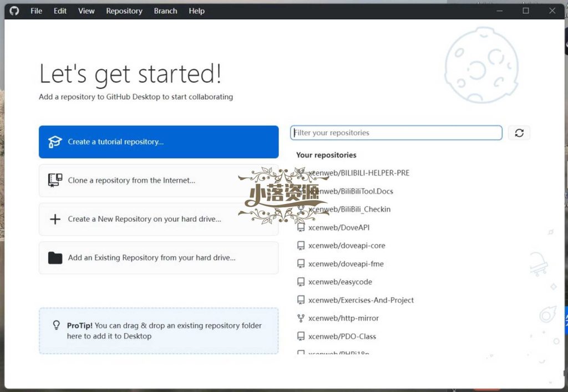This screenshot has width=568, height=392.
Task: Click the repo icon beside xcenweb/DoveAPI
Action: tap(301, 228)
